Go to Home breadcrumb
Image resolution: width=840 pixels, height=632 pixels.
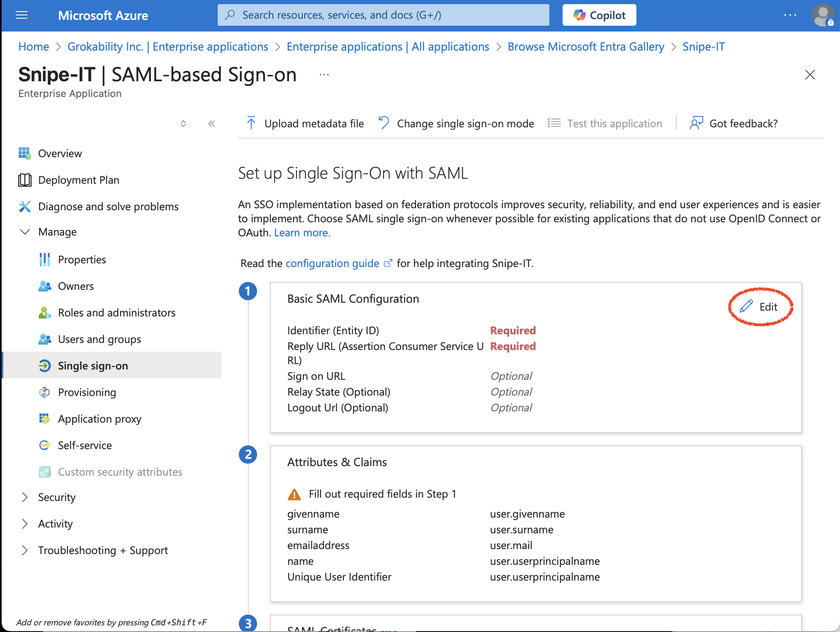[x=34, y=46]
